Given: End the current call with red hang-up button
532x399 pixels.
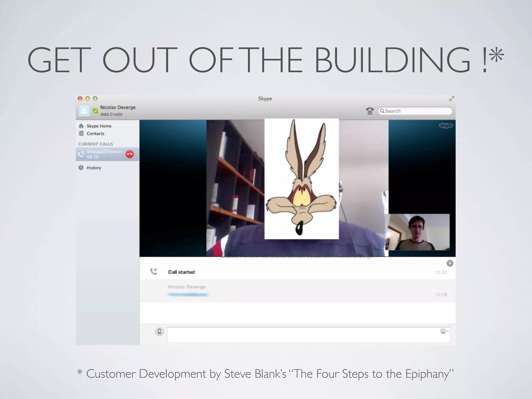Looking at the screenshot, I should click(x=130, y=154).
